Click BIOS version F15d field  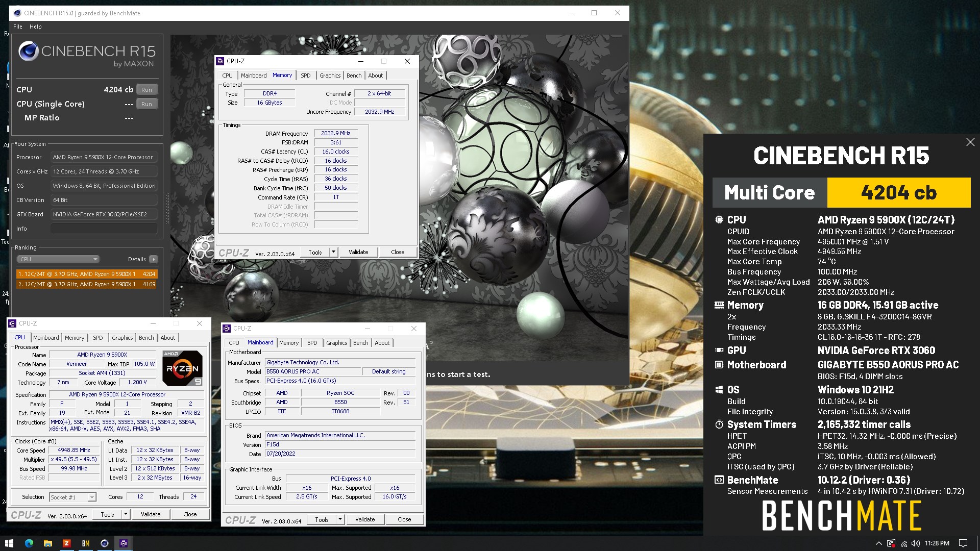point(340,445)
